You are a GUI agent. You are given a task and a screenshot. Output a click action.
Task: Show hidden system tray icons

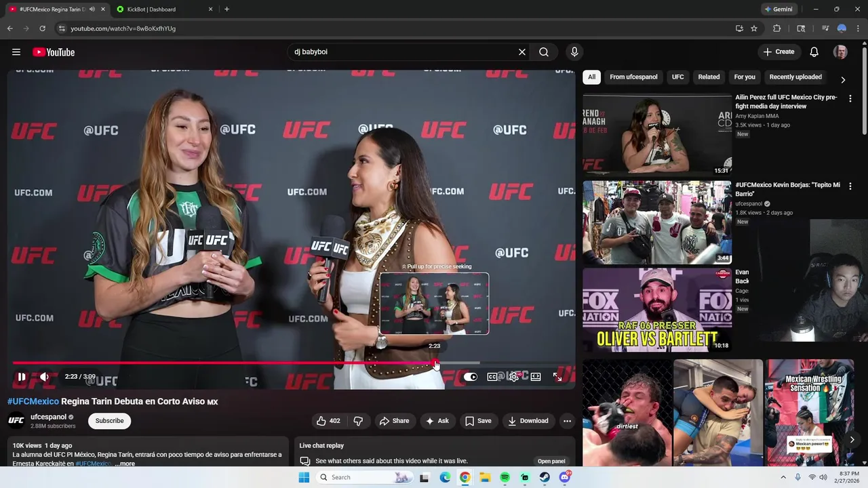click(783, 477)
